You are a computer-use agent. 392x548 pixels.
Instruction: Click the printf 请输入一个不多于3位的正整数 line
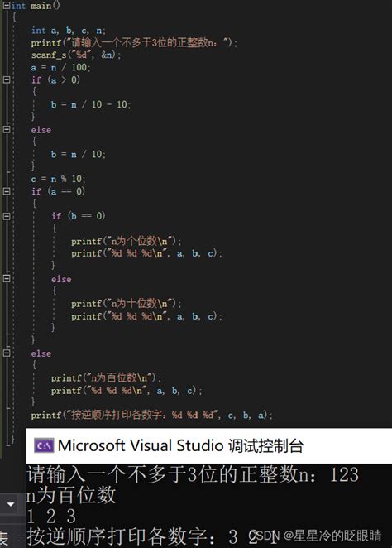[134, 43]
